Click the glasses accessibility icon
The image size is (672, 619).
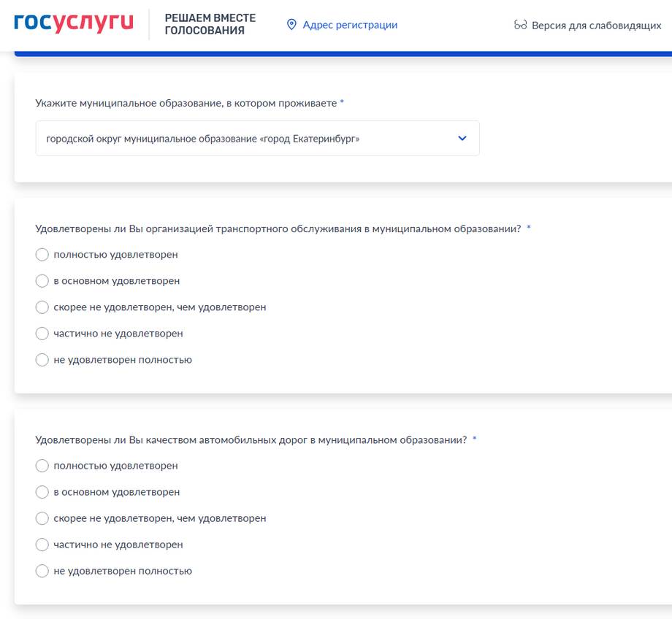[x=520, y=25]
